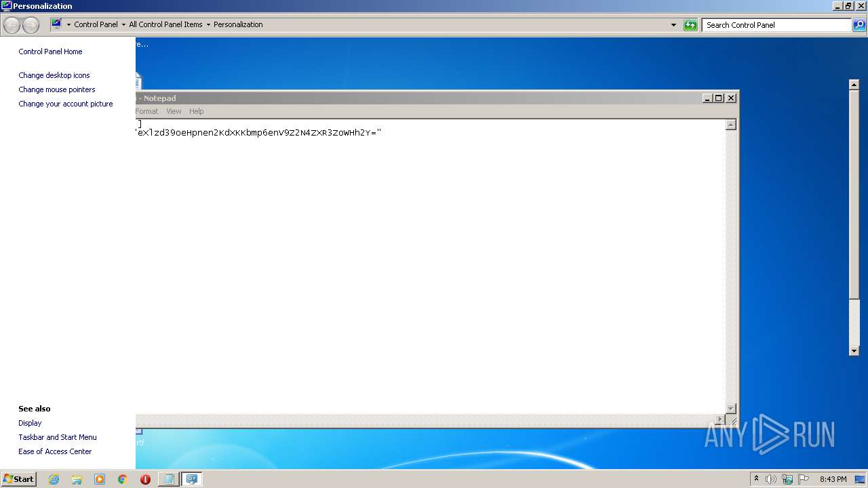Click Personalization vertical scrollbar thumb
Screen dimensions: 868x488
[854, 194]
